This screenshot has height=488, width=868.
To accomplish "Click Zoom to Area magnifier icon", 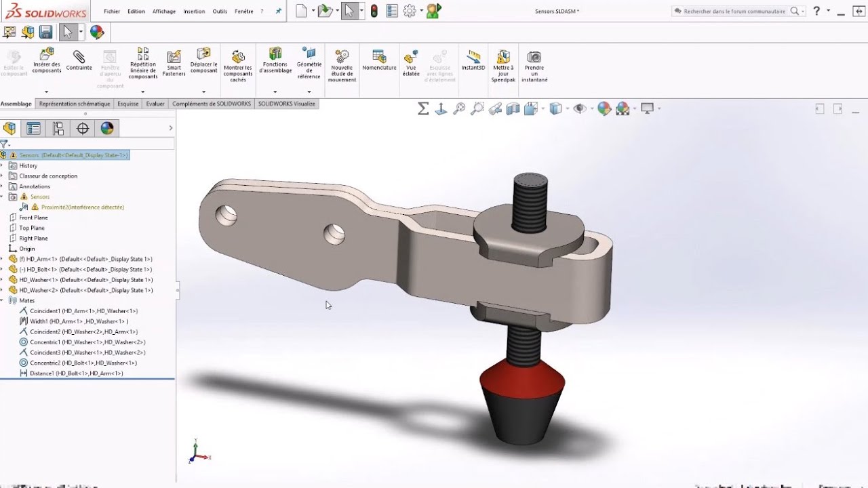I will 477,108.
